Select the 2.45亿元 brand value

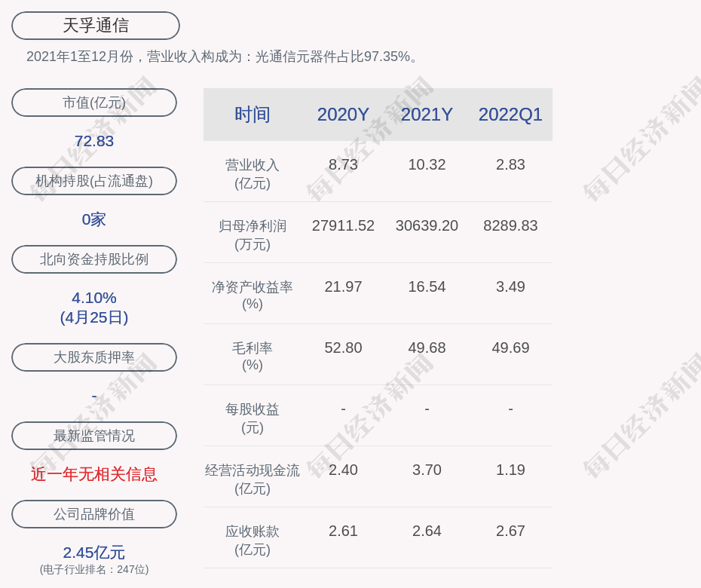coord(94,553)
